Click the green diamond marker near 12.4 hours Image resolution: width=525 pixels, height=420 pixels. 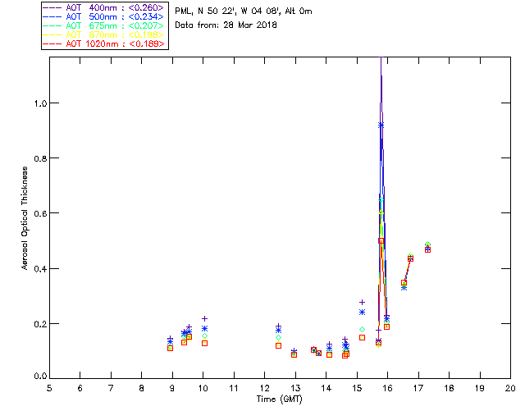point(278,338)
